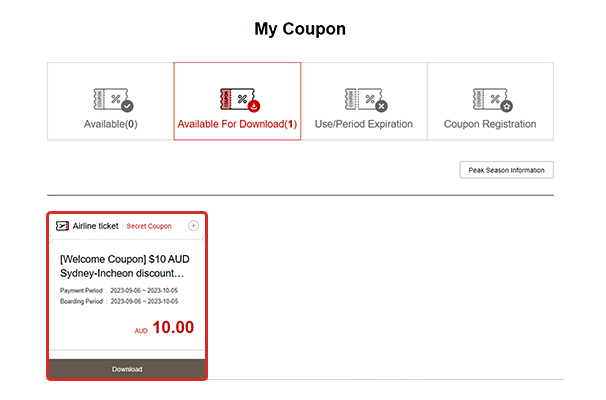This screenshot has height=400, width=606.
Task: Click the airline ticket plane icon
Action: coord(62,226)
